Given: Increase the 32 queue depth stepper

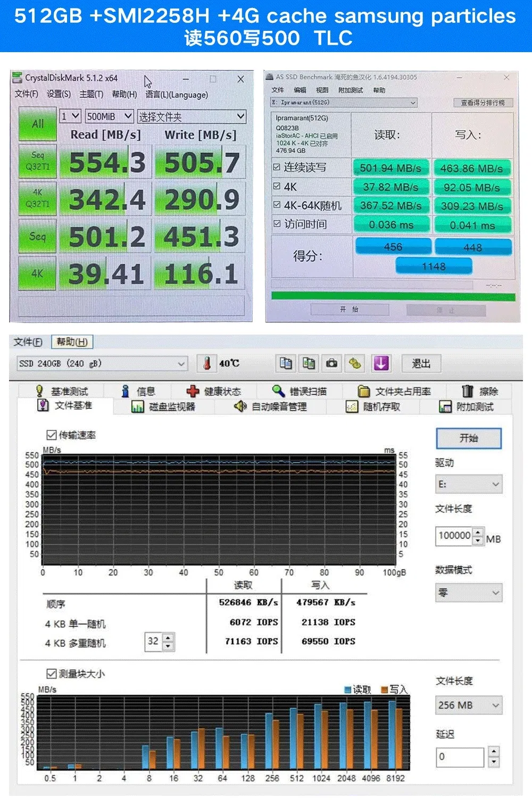Looking at the screenshot, I should 167,639.
